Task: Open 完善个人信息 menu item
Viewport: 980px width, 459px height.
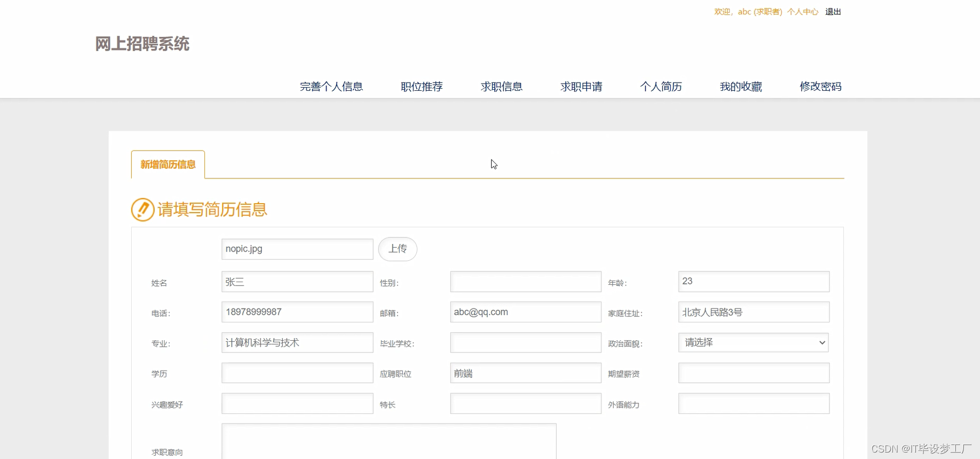Action: click(x=331, y=87)
